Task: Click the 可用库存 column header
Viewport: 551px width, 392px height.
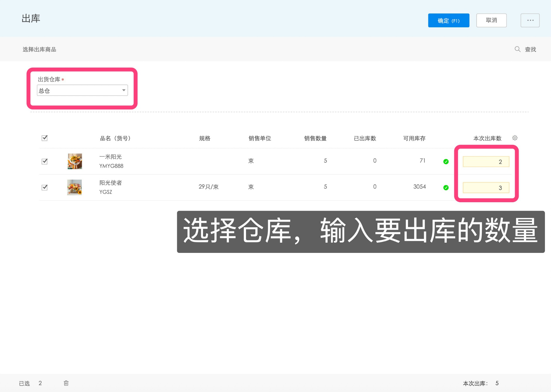Action: [414, 138]
